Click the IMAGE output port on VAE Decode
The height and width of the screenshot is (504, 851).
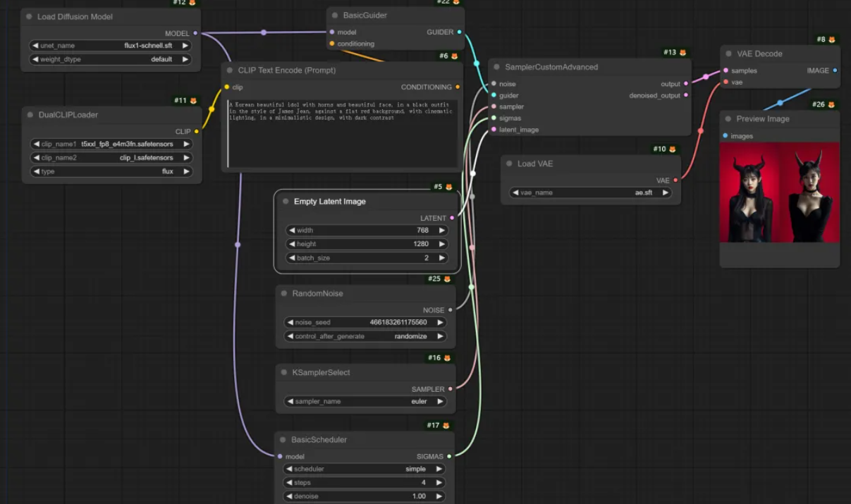coord(835,70)
